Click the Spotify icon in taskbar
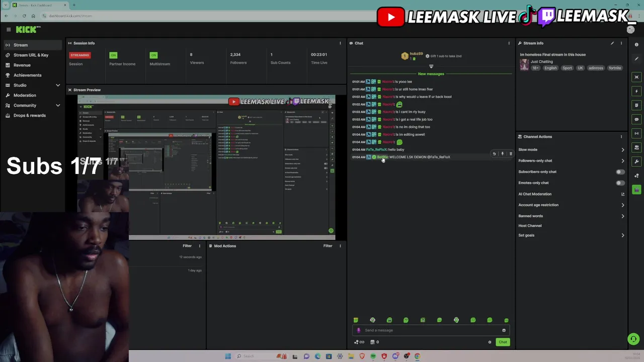 [x=373, y=356]
